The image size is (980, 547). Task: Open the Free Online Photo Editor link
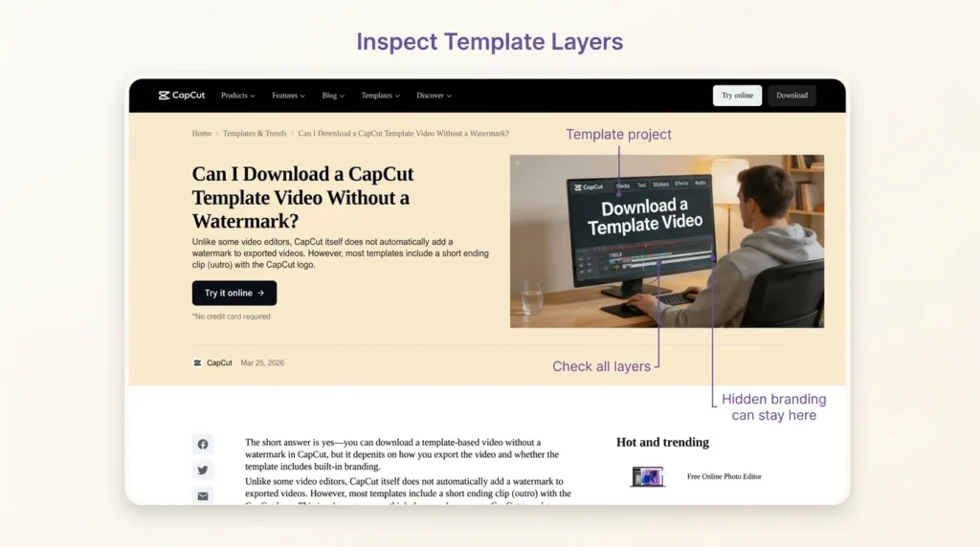724,476
